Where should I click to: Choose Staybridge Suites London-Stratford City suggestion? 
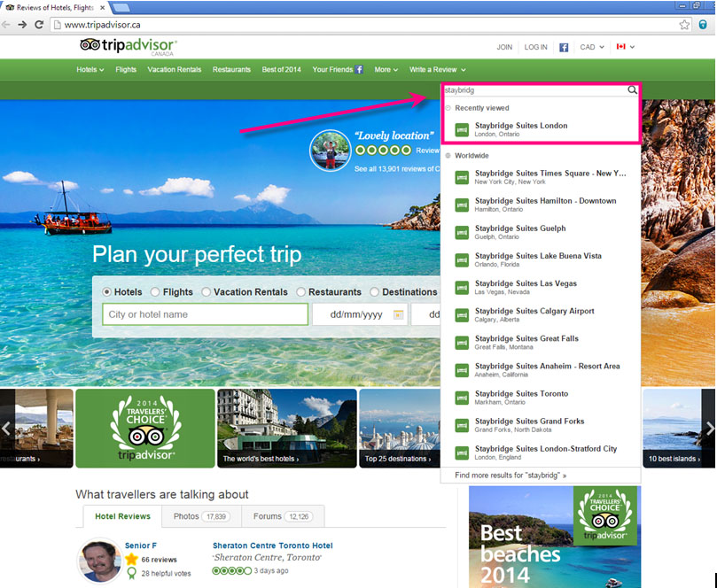541,453
